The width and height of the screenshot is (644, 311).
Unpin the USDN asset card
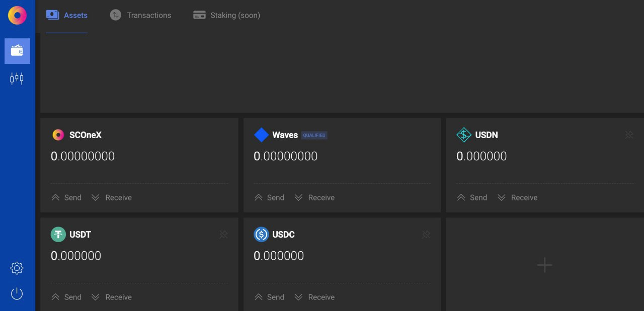629,135
